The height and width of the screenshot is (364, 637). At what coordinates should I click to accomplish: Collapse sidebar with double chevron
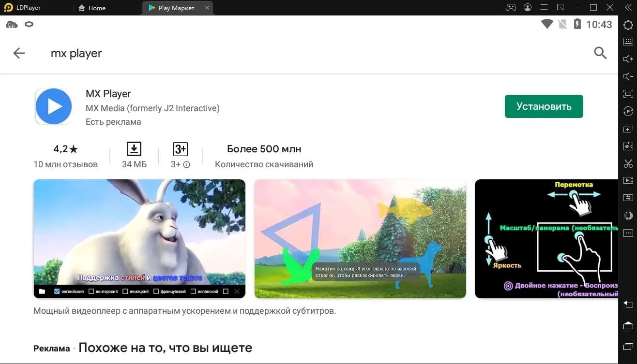coord(628,8)
